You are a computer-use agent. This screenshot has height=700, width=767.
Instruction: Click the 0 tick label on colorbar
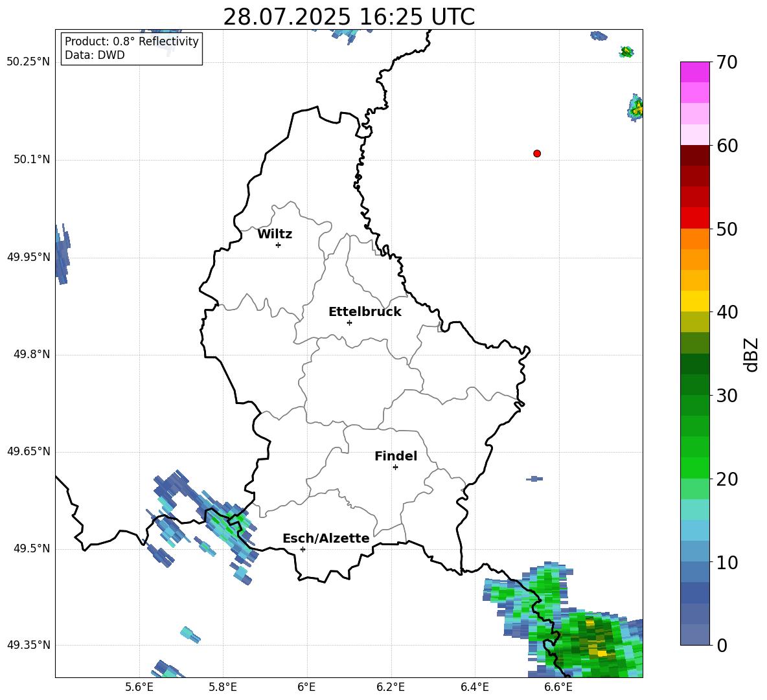click(722, 646)
